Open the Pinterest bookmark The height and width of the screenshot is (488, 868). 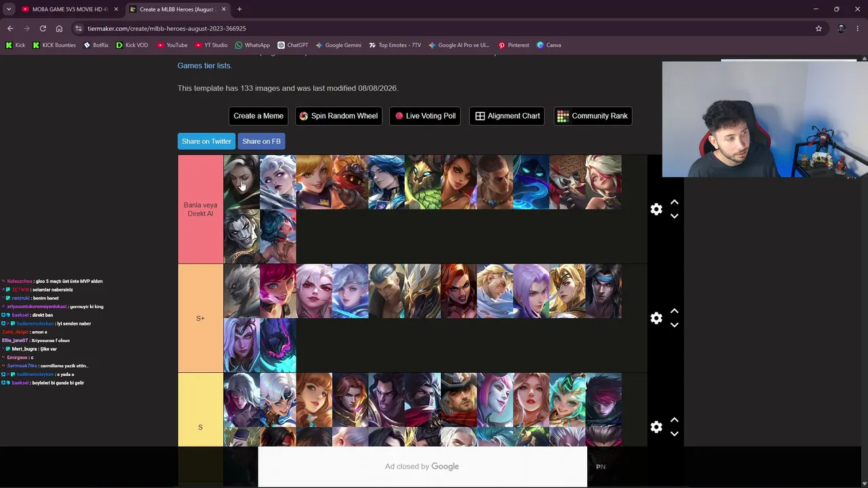pos(513,45)
